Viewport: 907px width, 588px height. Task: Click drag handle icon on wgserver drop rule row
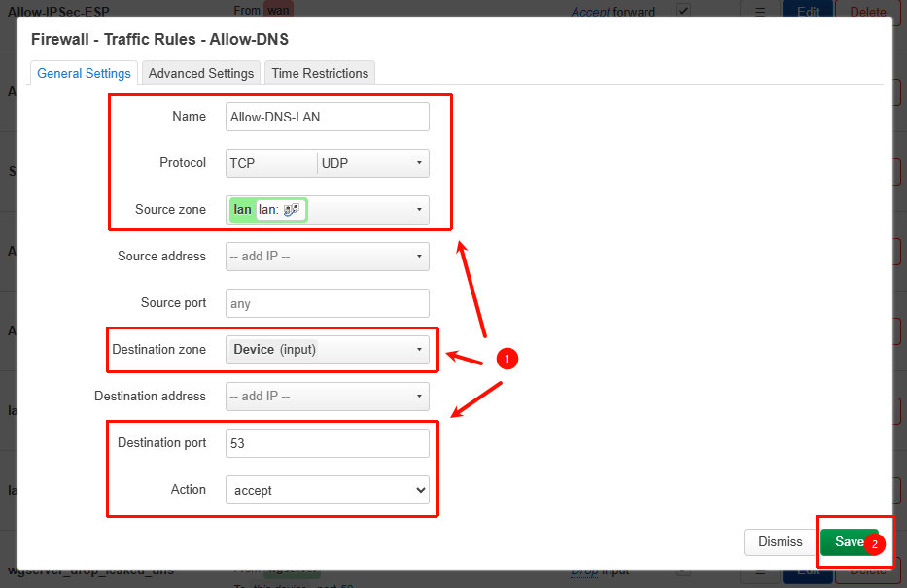[761, 573]
